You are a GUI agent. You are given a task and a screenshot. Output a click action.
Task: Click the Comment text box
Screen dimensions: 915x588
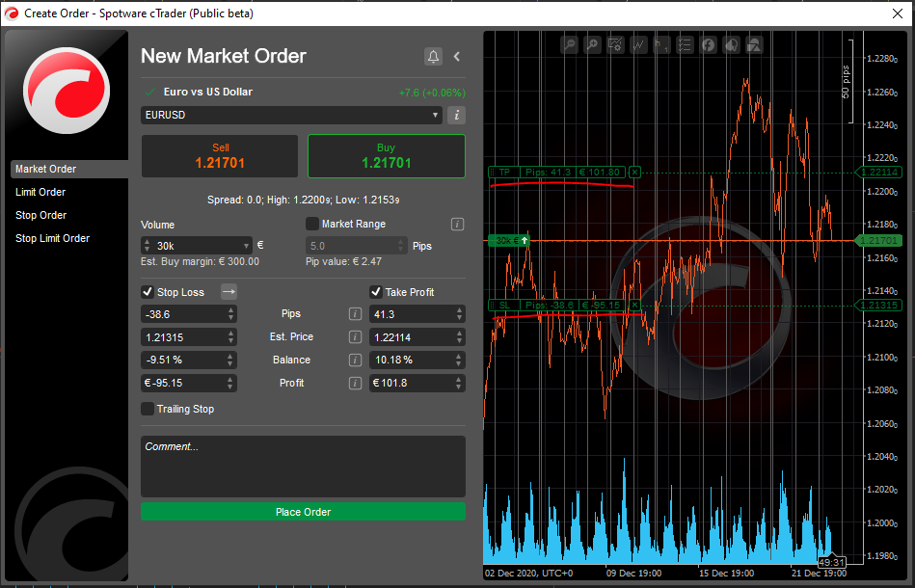coord(303,467)
